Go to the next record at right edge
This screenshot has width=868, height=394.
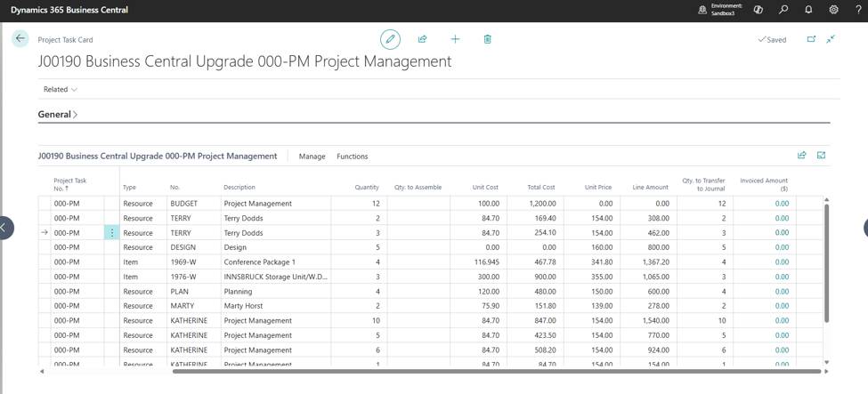tap(865, 227)
